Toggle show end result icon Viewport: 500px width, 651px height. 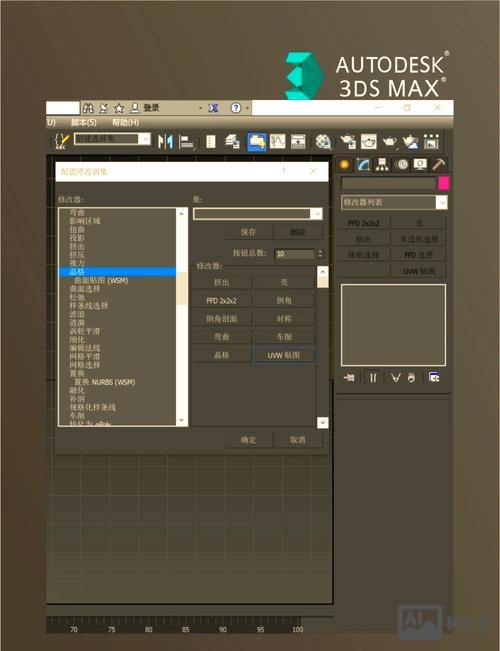pos(373,377)
